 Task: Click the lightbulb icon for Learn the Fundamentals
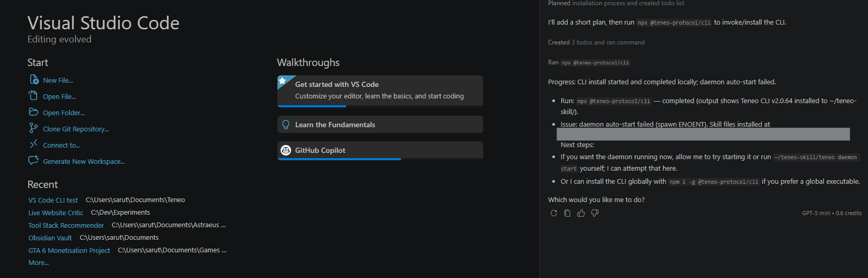pos(286,125)
